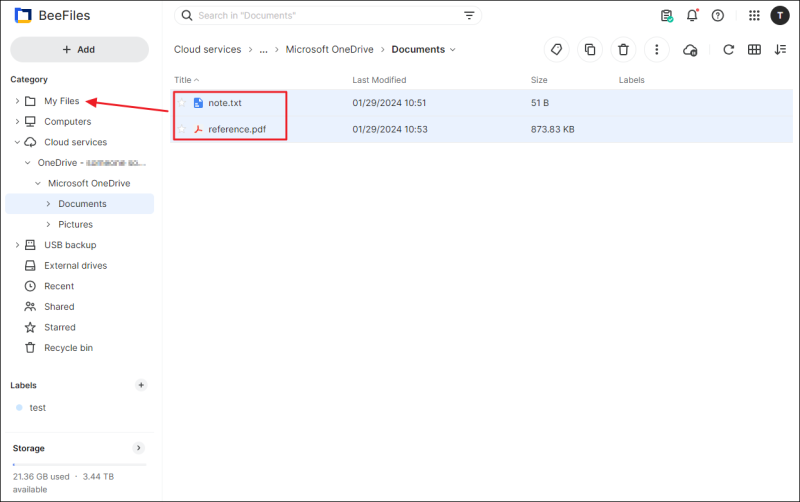Sort by Title column header
This screenshot has height=502, width=800.
point(186,80)
